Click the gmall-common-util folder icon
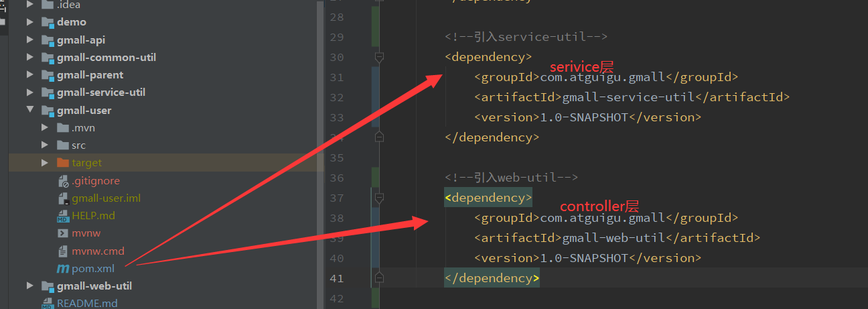This screenshot has width=868, height=309. 48,57
